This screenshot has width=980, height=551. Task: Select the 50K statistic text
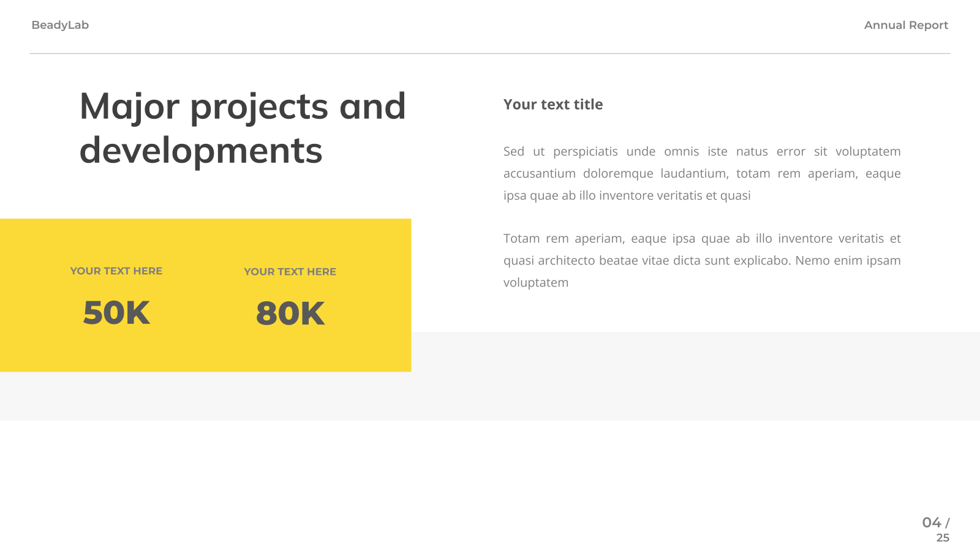click(x=116, y=313)
